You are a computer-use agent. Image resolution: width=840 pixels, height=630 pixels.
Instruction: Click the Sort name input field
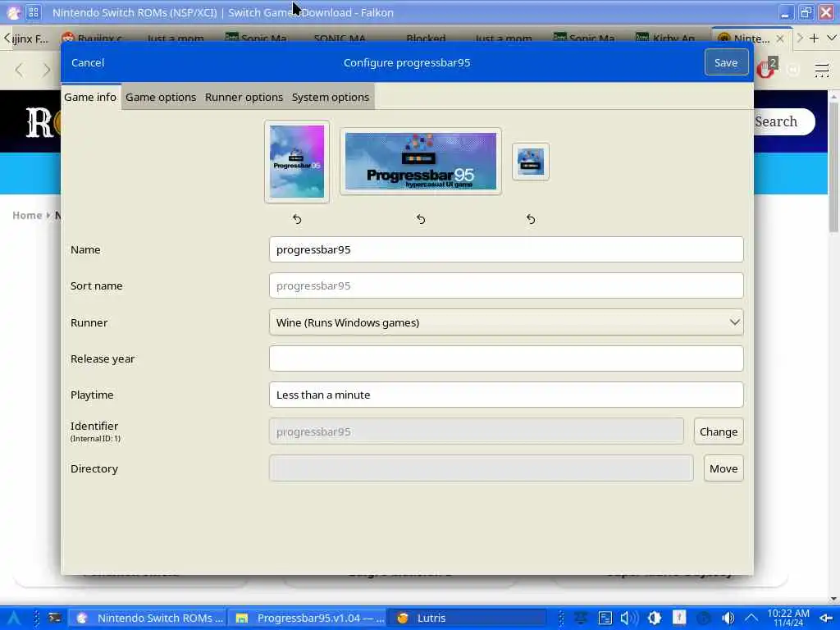click(x=506, y=285)
